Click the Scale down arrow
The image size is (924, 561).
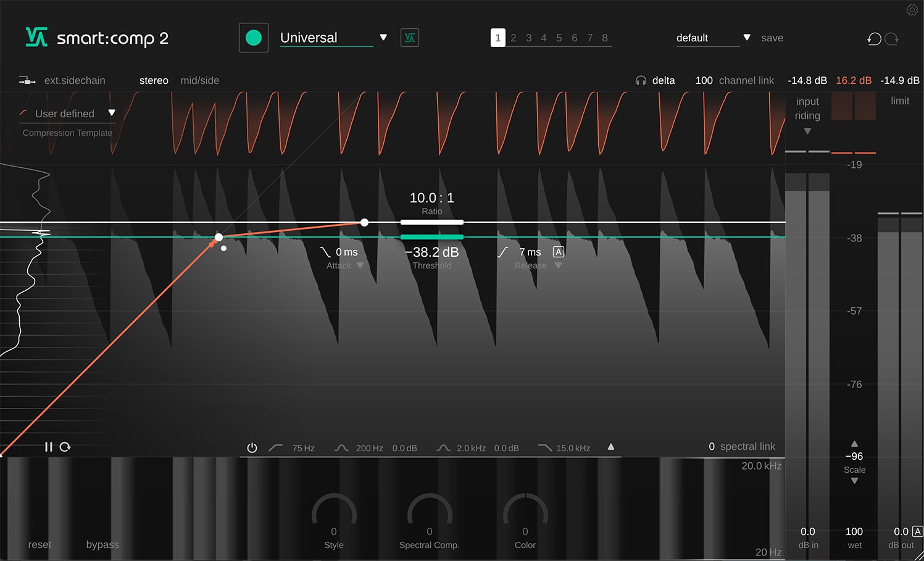(x=854, y=481)
